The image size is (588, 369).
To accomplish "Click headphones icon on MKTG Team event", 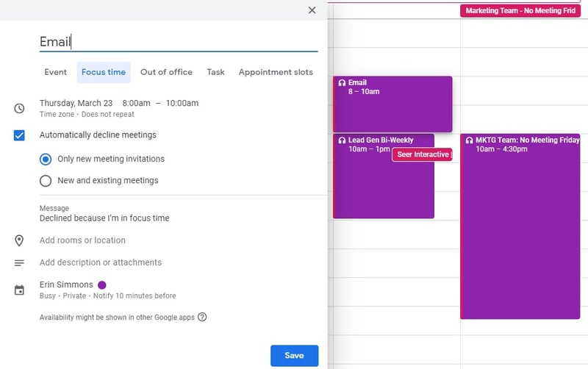I will [x=469, y=140].
